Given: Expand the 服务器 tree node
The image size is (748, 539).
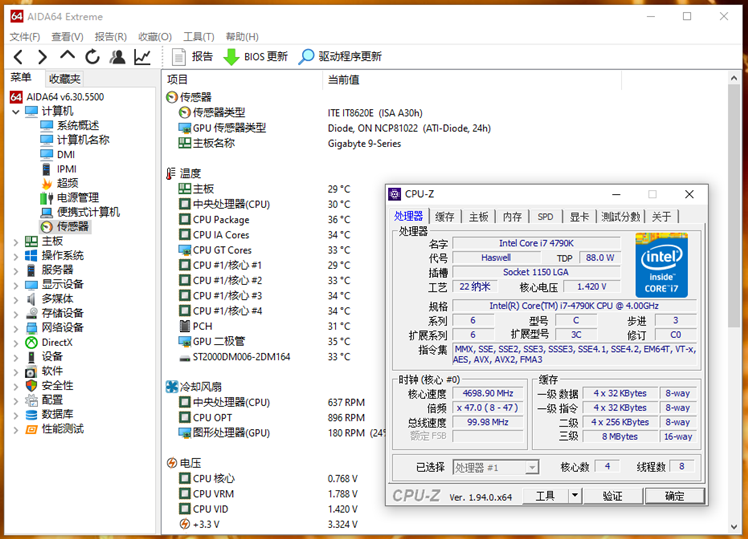Looking at the screenshot, I should pyautogui.click(x=16, y=271).
